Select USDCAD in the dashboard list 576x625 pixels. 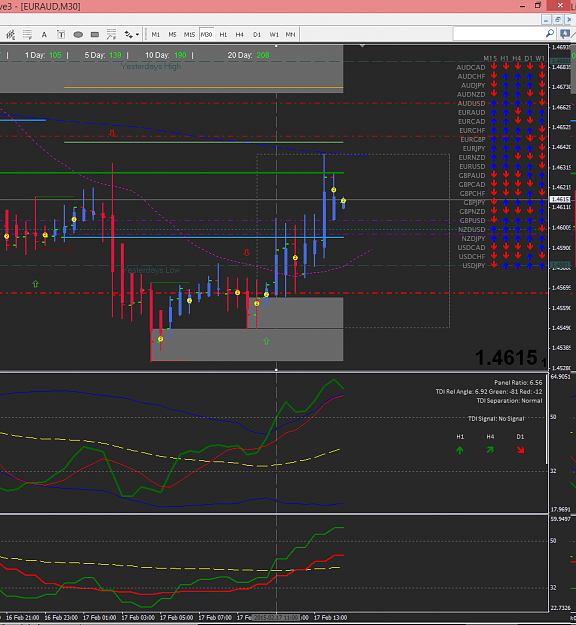click(x=471, y=248)
